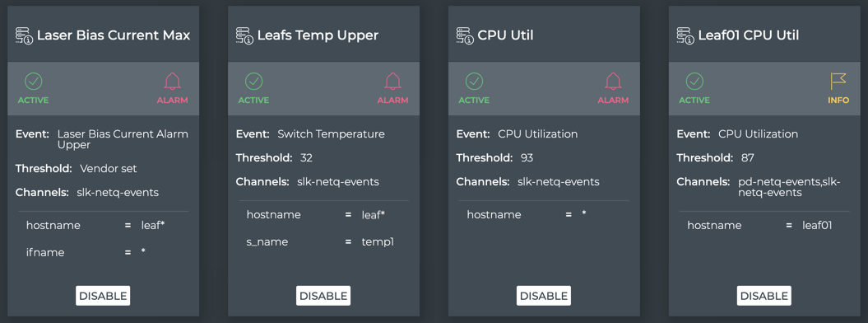Click the Alarm bell on Laser Bias Current Max
The image size is (868, 323).
172,82
